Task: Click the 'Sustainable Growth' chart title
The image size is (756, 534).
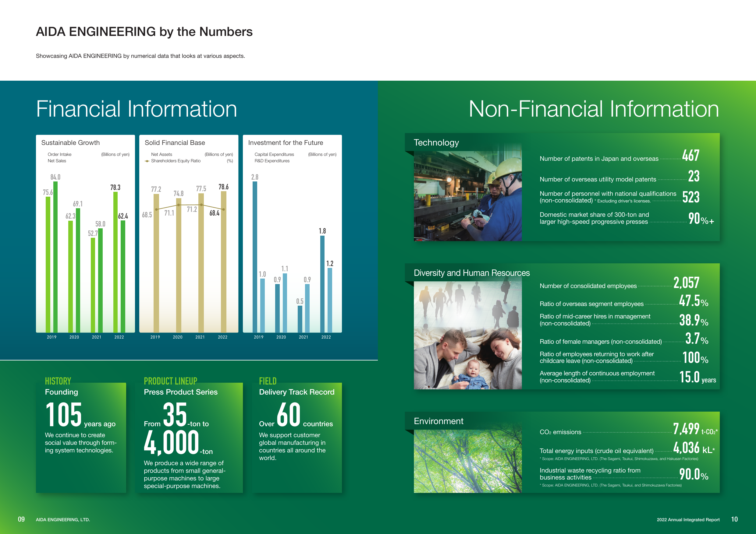Action: tap(70, 143)
